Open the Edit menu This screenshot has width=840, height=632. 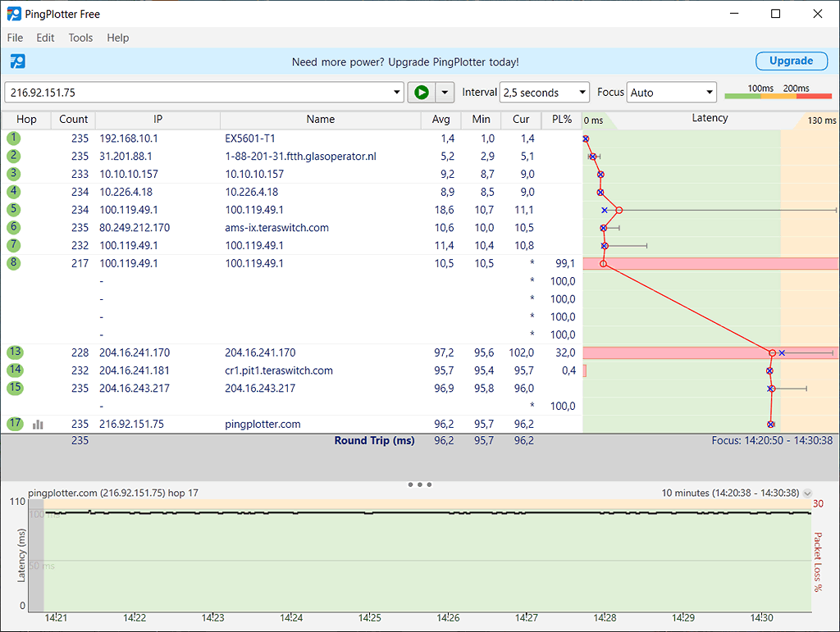coord(46,38)
